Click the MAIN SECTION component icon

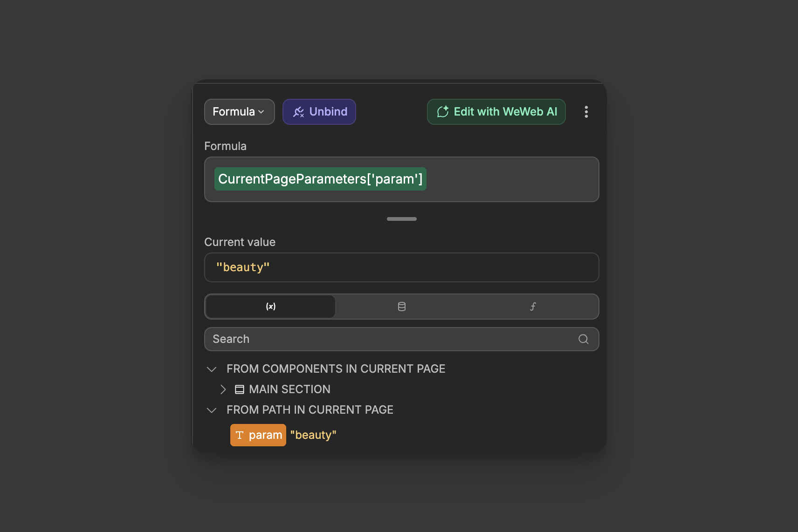(x=239, y=389)
